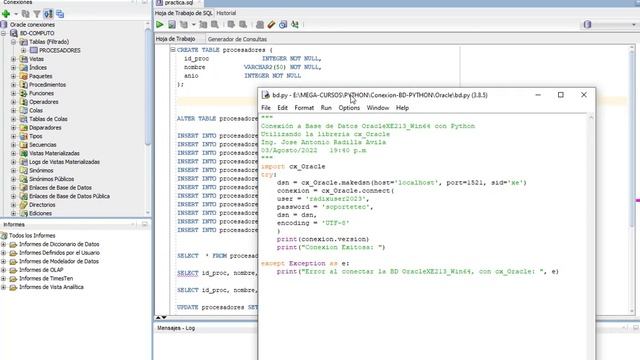This screenshot has height=360, width=640.
Task: Click the Clear eraser icon
Action: (271, 24)
